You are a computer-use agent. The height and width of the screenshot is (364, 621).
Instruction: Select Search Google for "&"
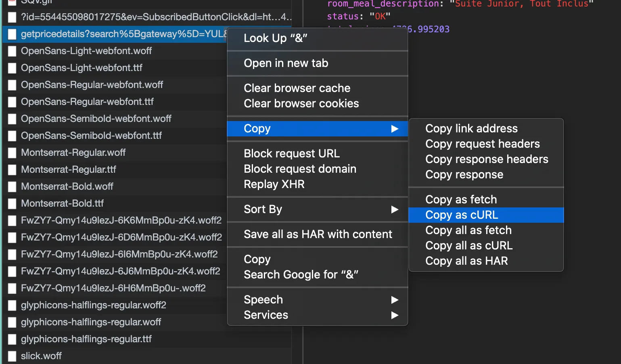click(x=317, y=275)
